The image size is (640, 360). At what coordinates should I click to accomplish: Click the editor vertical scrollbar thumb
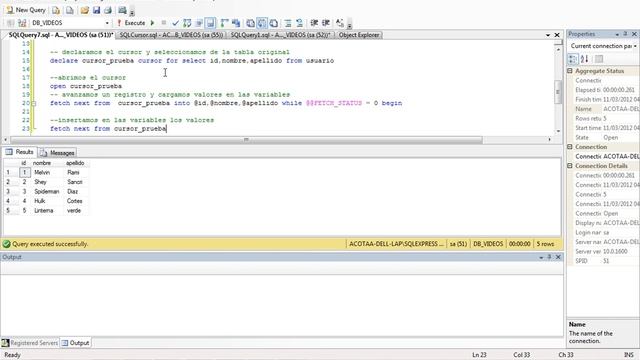[x=558, y=92]
